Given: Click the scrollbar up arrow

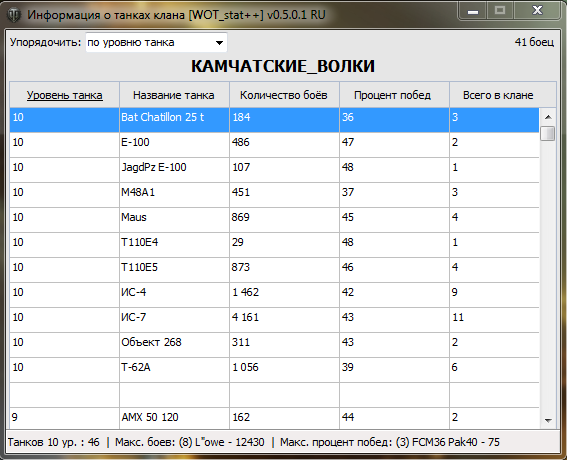Looking at the screenshot, I should pyautogui.click(x=548, y=116).
